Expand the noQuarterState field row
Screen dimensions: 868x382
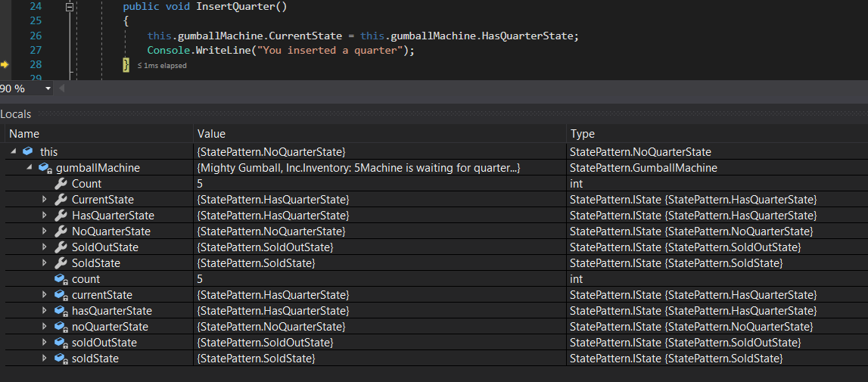[45, 328]
